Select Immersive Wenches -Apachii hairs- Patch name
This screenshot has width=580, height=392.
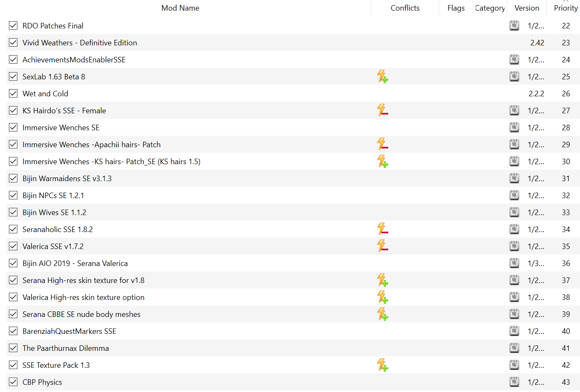click(92, 145)
